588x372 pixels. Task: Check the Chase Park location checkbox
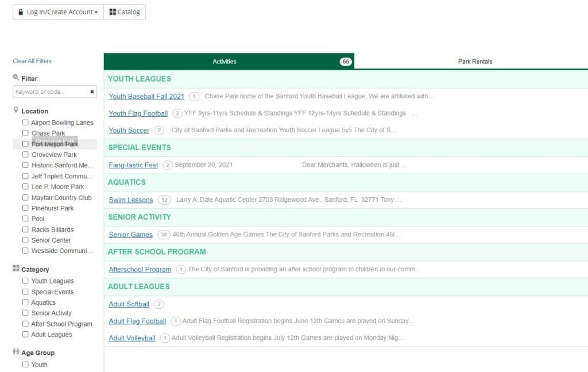click(x=25, y=133)
